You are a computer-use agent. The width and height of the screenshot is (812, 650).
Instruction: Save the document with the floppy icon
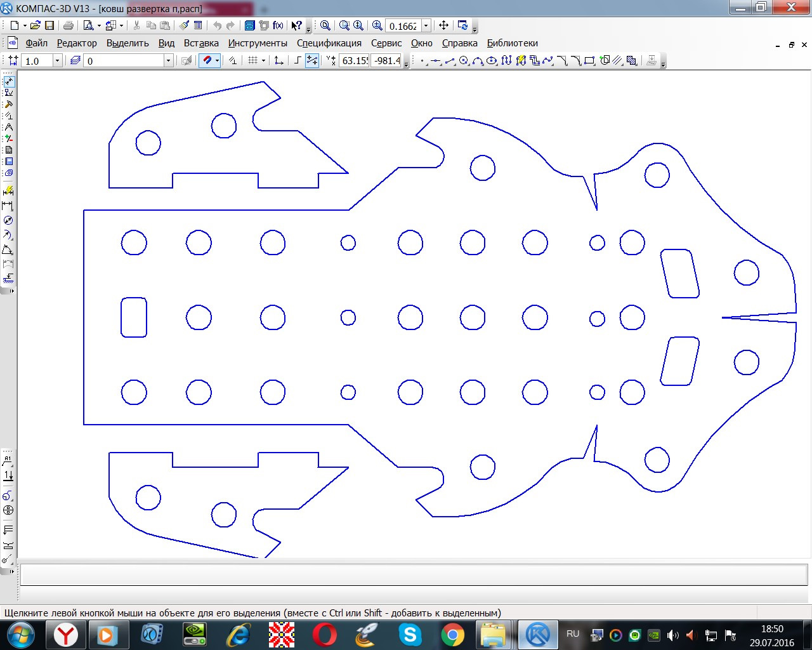(x=49, y=25)
